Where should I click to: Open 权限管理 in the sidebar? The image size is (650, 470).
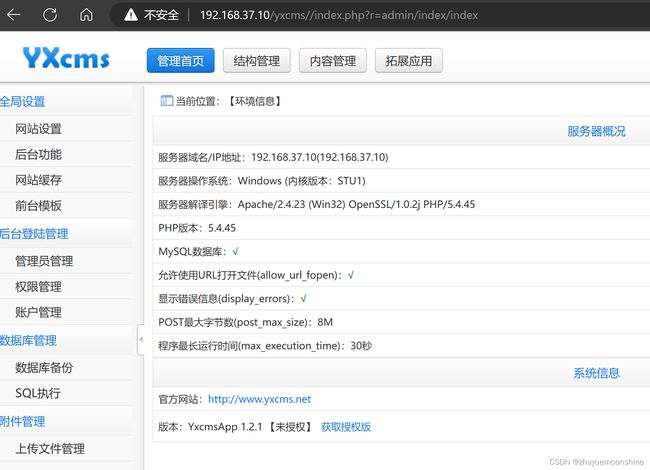pyautogui.click(x=39, y=287)
